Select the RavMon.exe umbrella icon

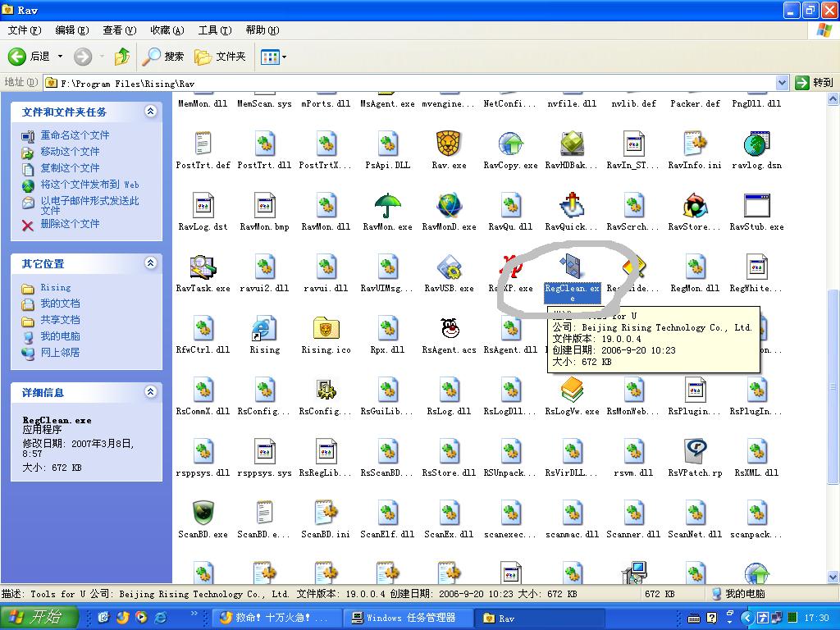click(x=387, y=205)
